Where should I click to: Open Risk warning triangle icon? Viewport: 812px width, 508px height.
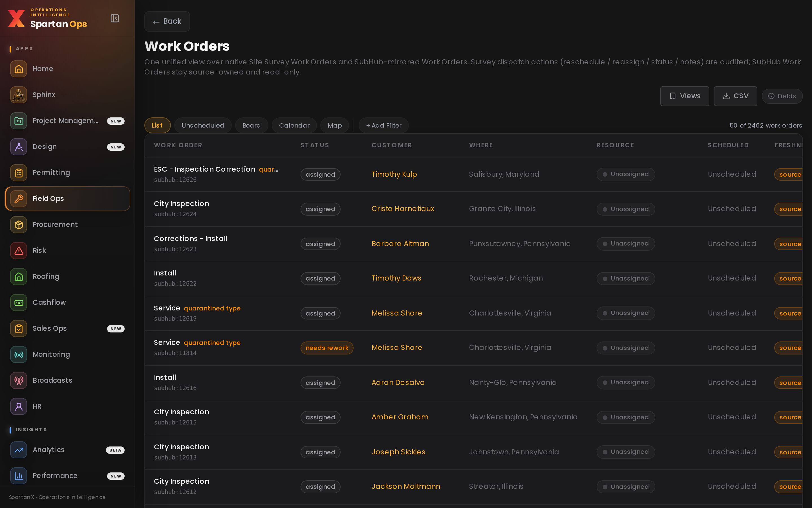coord(19,251)
